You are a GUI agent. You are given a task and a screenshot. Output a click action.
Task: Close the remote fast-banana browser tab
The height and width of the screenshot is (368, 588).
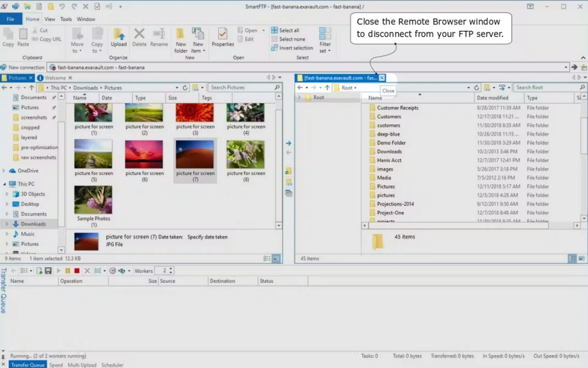(x=381, y=78)
